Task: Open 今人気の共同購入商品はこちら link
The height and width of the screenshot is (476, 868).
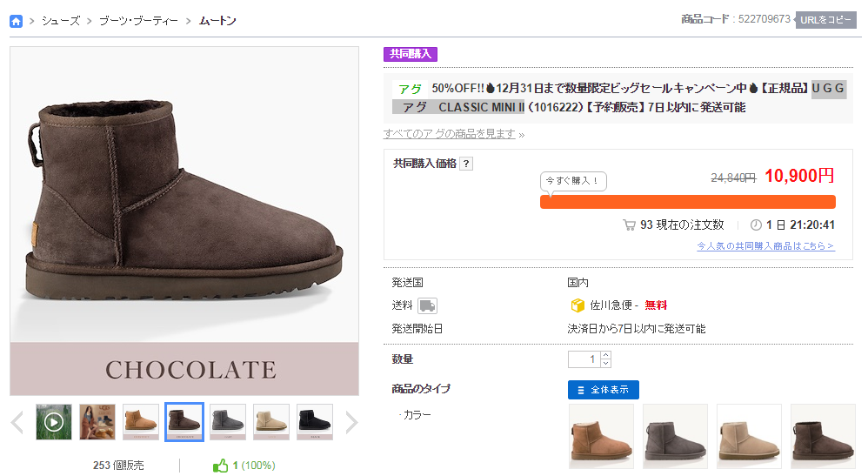Action: click(765, 246)
